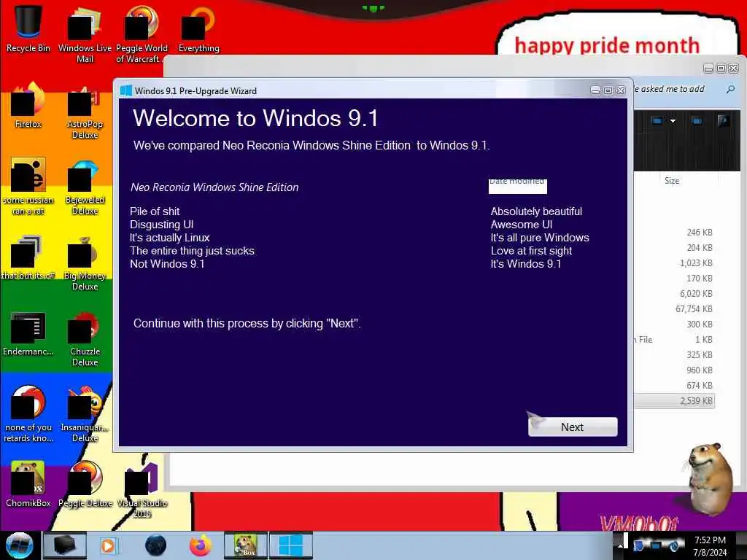Click the Windows logo in wizard title bar
The width and height of the screenshot is (747, 560).
pos(125,90)
